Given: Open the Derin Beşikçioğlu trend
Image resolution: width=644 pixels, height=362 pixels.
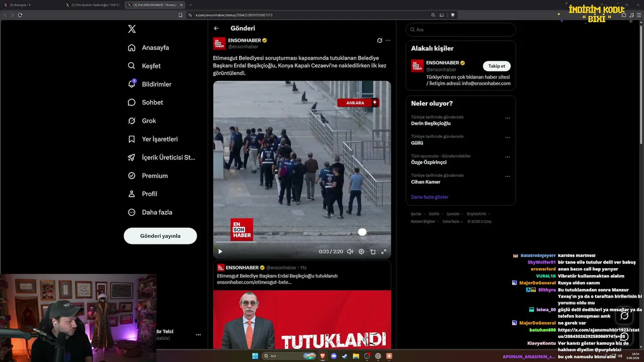Looking at the screenshot, I should 431,123.
